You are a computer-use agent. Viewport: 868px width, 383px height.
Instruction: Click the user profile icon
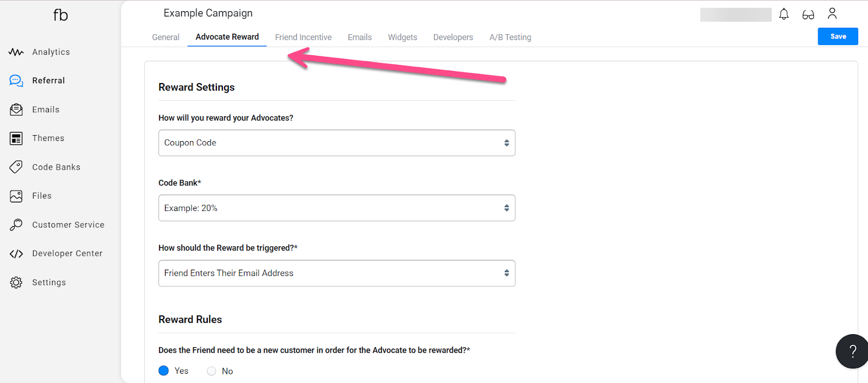[x=832, y=14]
